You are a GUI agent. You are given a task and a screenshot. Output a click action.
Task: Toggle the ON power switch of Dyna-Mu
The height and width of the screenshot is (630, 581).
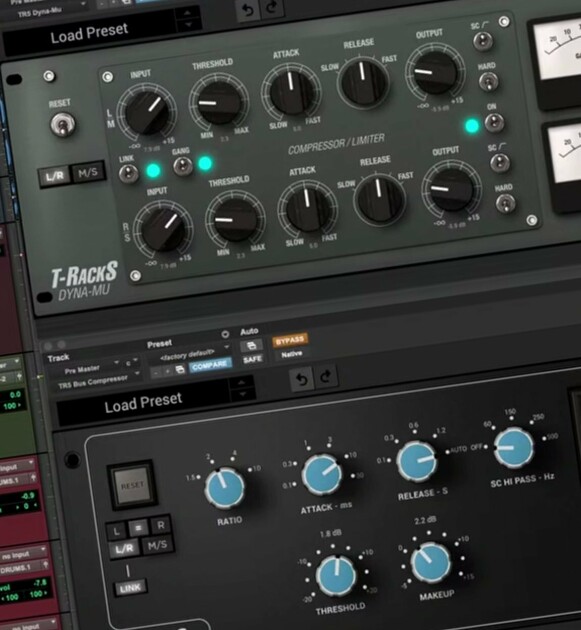click(494, 122)
